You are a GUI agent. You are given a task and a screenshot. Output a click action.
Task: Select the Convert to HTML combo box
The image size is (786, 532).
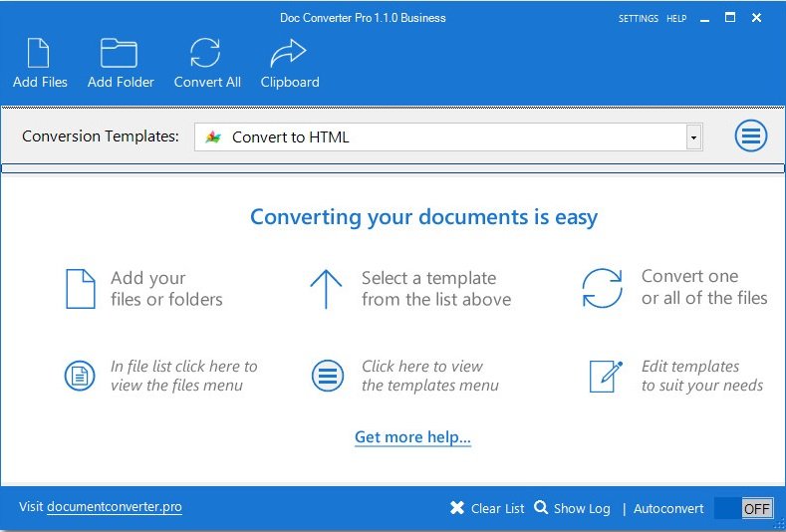click(438, 137)
